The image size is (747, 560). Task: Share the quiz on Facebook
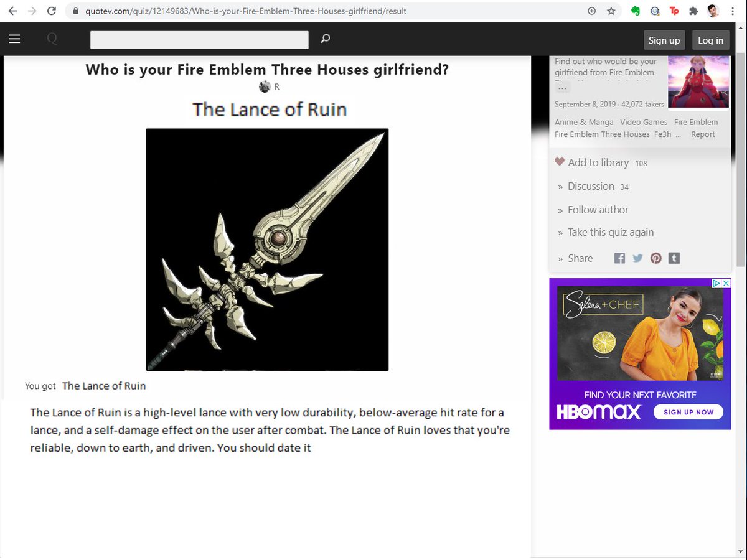tap(619, 258)
